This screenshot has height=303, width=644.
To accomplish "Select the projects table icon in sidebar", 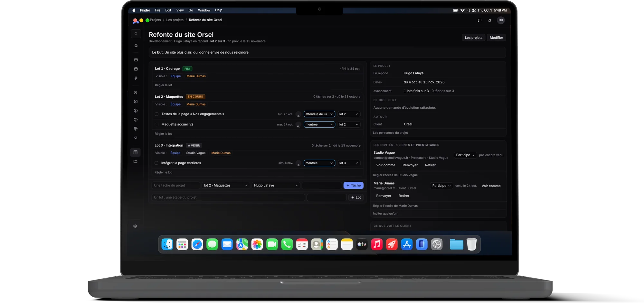I will [x=136, y=152].
